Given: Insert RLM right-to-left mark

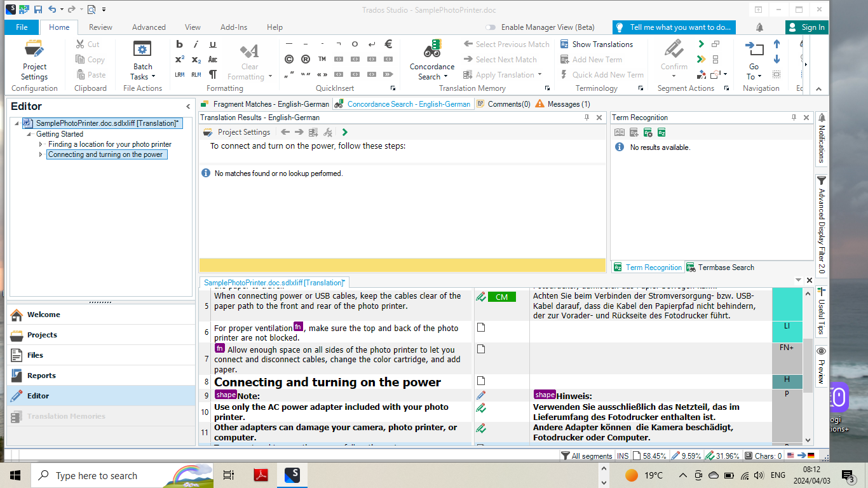Looking at the screenshot, I should pyautogui.click(x=196, y=75).
